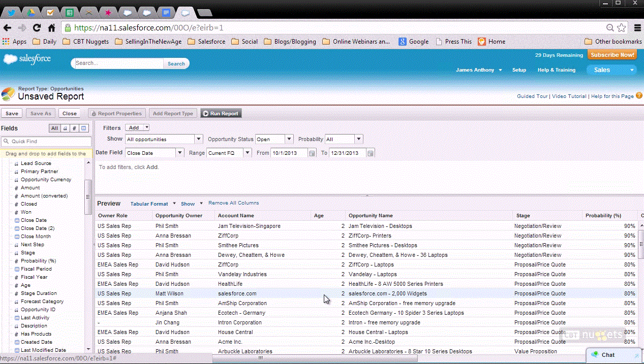Open Help & Training

click(x=557, y=70)
